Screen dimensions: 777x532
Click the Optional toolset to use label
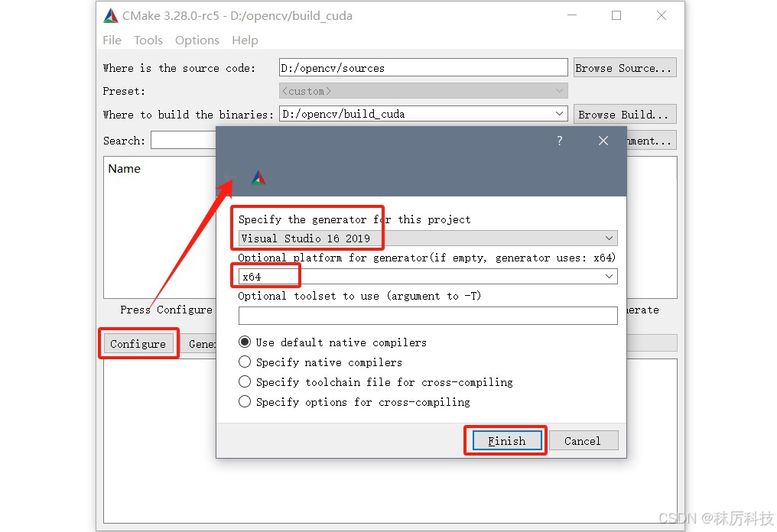pos(359,296)
